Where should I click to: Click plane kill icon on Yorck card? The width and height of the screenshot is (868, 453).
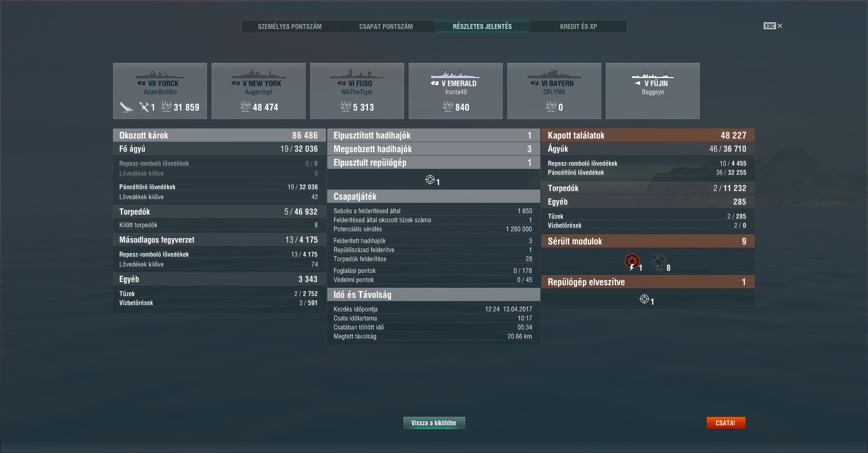(x=144, y=107)
